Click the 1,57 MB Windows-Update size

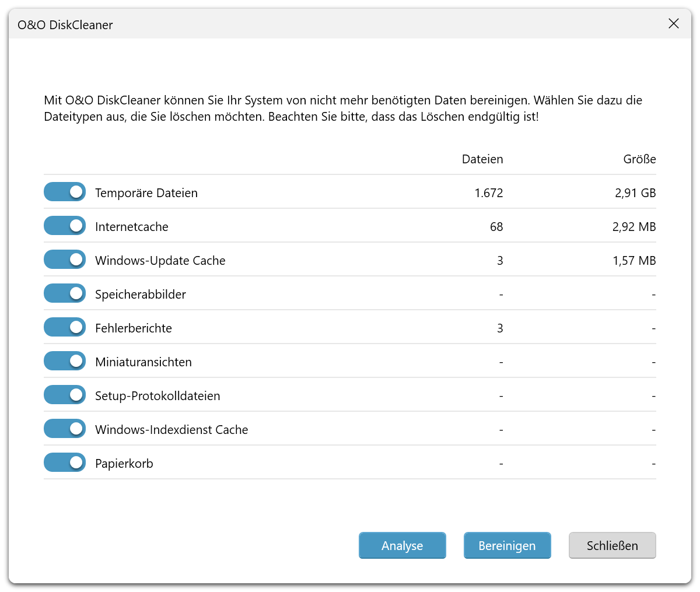pos(633,261)
